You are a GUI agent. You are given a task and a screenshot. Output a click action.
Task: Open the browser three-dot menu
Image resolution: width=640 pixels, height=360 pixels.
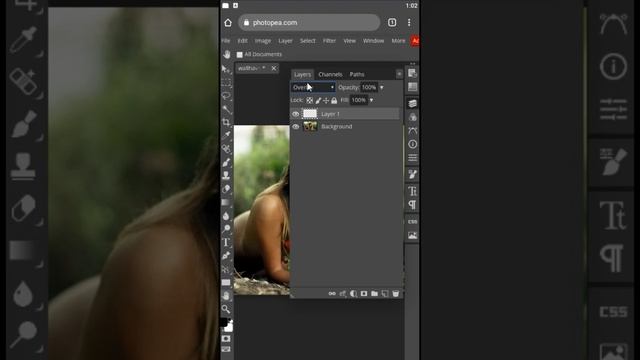[x=409, y=22]
